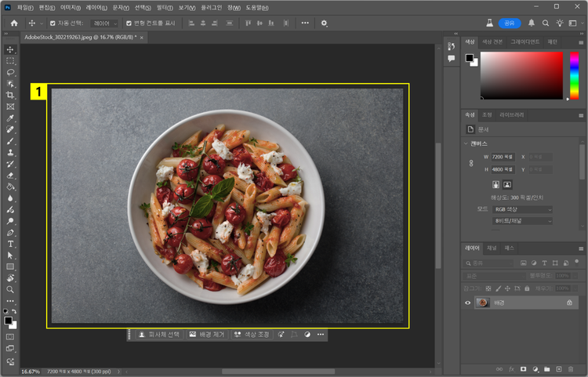Click the 배경 제거 button
Viewport: 588px width, 377px height.
pos(207,335)
